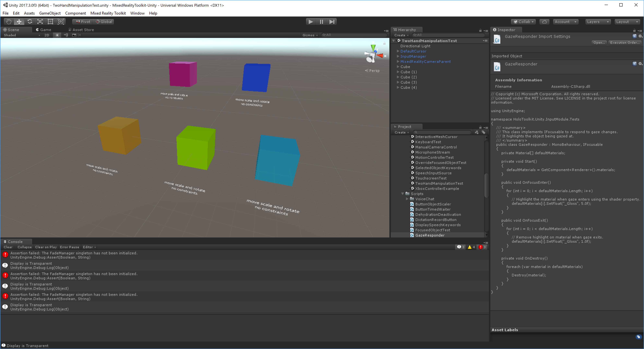Enter Play mode
This screenshot has height=349, width=644.
311,22
